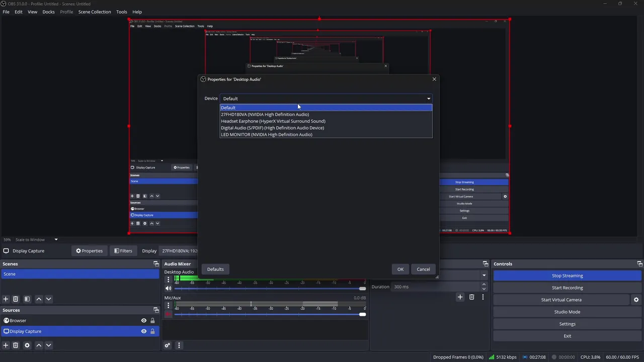Start the Virtual Camera
The image size is (644, 362).
pyautogui.click(x=561, y=300)
